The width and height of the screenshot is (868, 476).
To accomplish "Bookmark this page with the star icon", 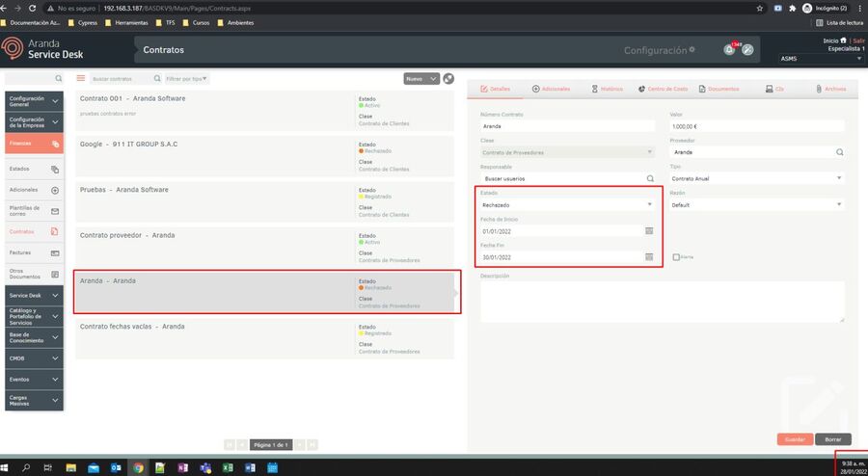I will (x=760, y=9).
